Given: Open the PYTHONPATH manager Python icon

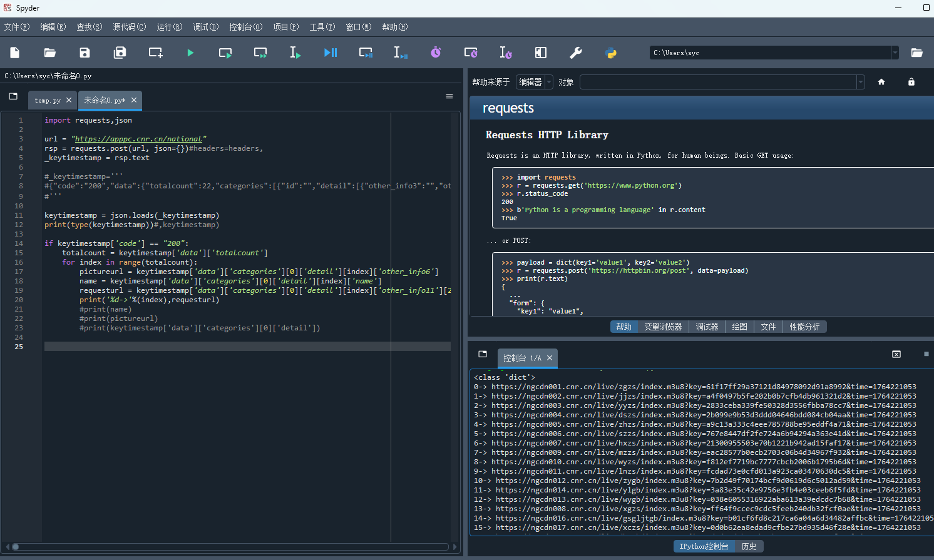Looking at the screenshot, I should pos(611,53).
